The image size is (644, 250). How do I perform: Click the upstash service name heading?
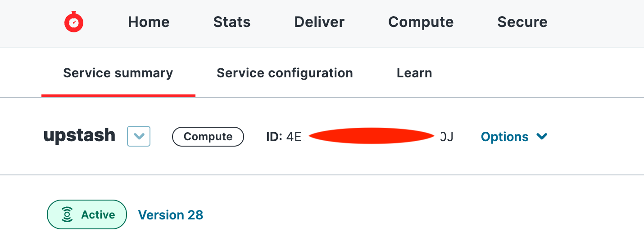click(x=79, y=136)
